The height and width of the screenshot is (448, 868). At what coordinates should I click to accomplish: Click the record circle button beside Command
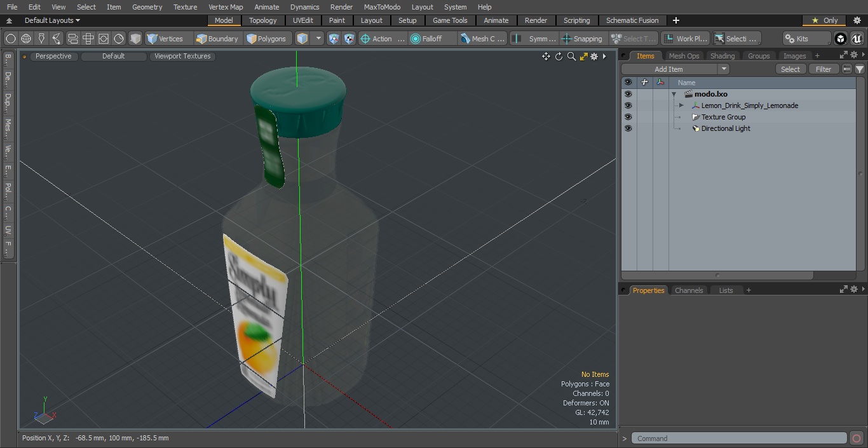click(x=857, y=438)
